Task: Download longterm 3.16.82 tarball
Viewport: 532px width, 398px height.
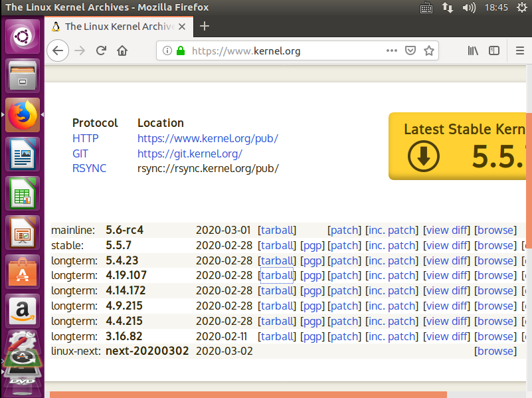Action: point(277,336)
